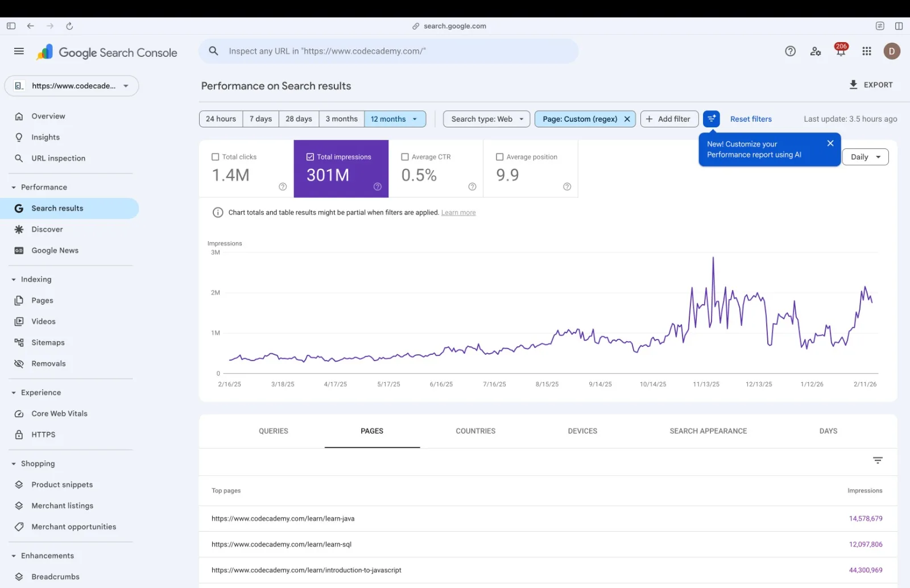This screenshot has width=910, height=588.
Task: Show help for Average position metric
Action: coord(567,187)
